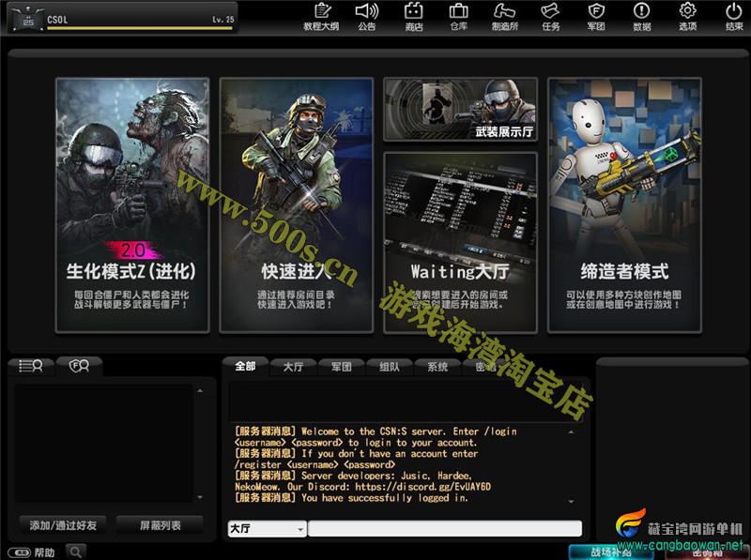This screenshot has width=751, height=560.
Task: Switch to the 大厅 chat tab
Action: pyautogui.click(x=293, y=367)
